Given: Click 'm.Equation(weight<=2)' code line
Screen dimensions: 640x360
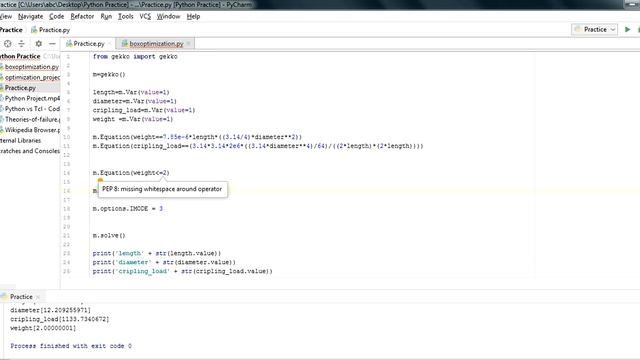Looking at the screenshot, I should click(x=131, y=173).
